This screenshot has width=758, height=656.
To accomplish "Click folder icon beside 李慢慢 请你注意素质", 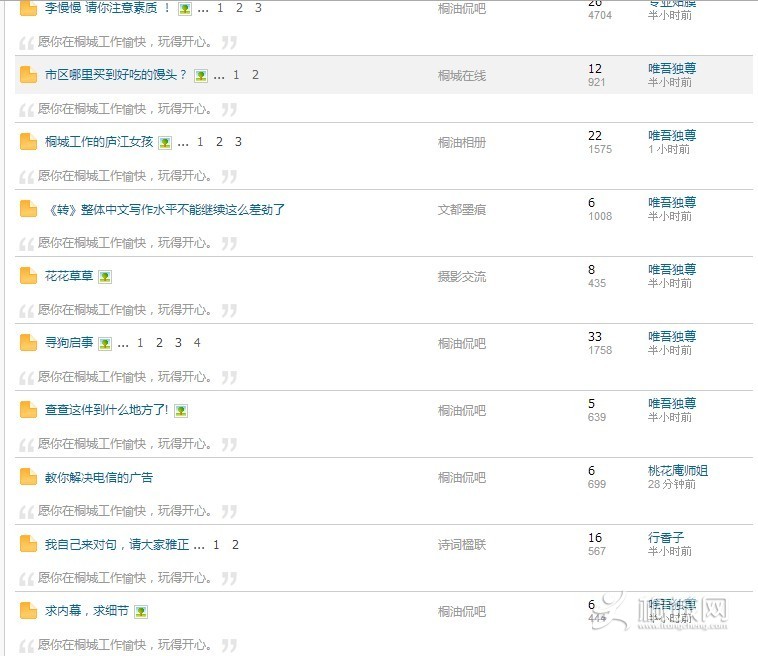I will (29, 8).
